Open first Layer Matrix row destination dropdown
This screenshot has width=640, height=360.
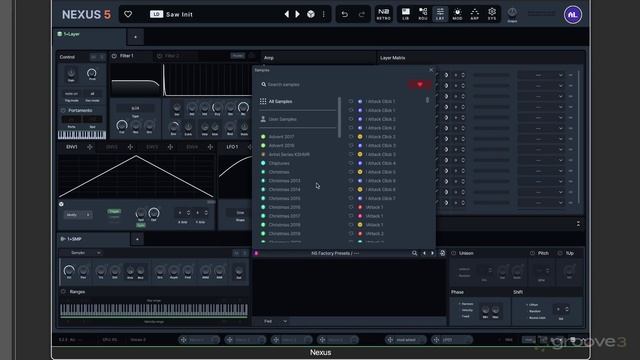pyautogui.click(x=540, y=75)
